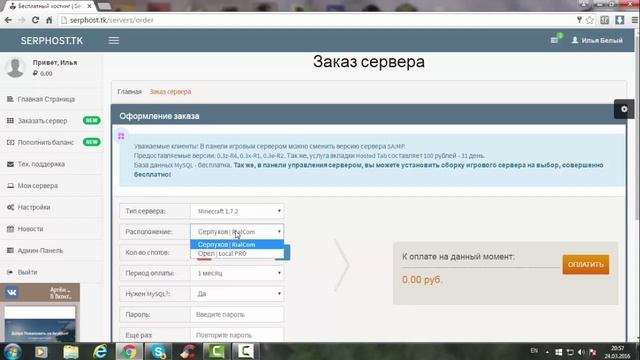The image size is (640, 360).
Task: Click the browser address bar
Action: (x=318, y=20)
